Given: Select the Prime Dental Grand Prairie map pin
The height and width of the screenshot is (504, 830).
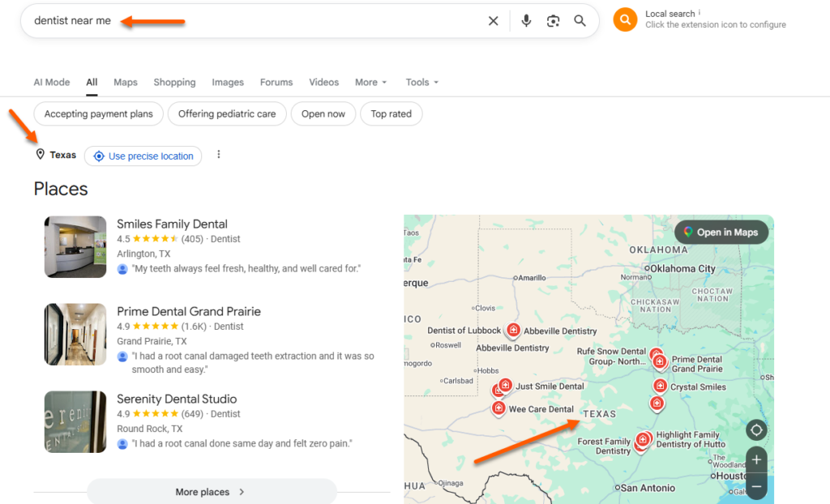Looking at the screenshot, I should 660,362.
